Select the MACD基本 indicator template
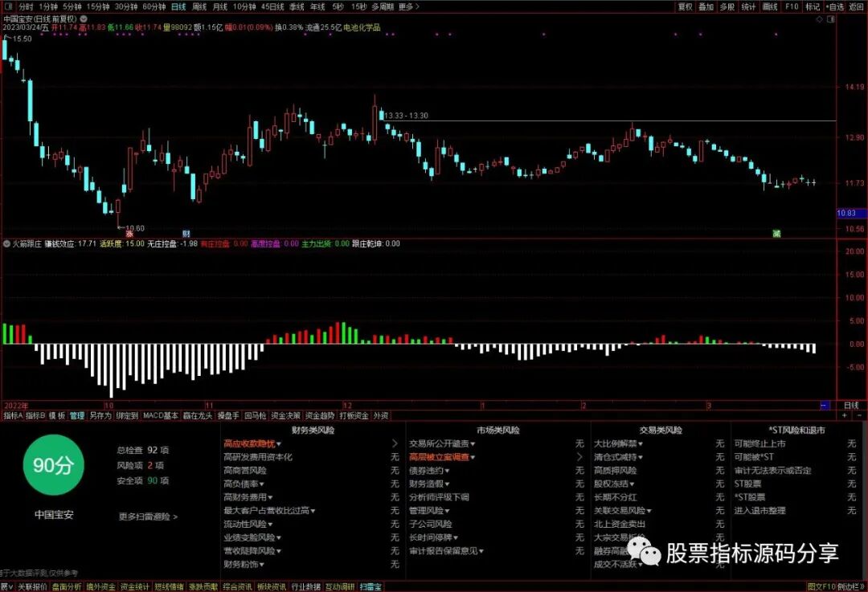Screen dimensions: 868x592 [161, 415]
